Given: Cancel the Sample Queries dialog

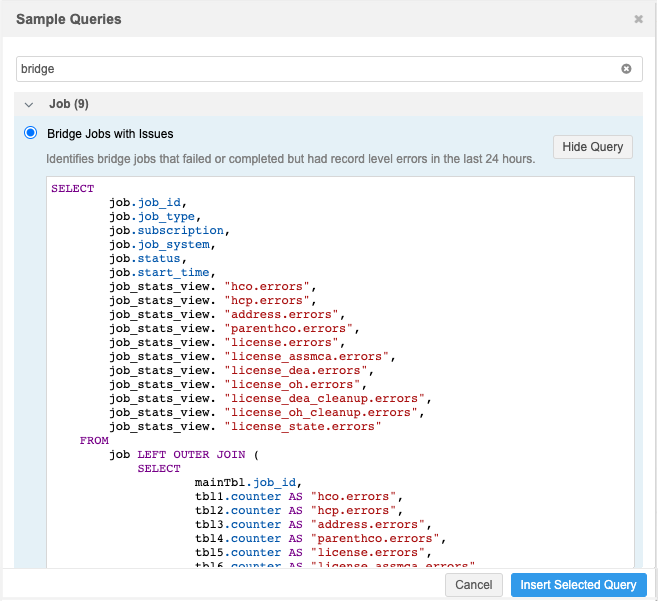Looking at the screenshot, I should pyautogui.click(x=473, y=585).
